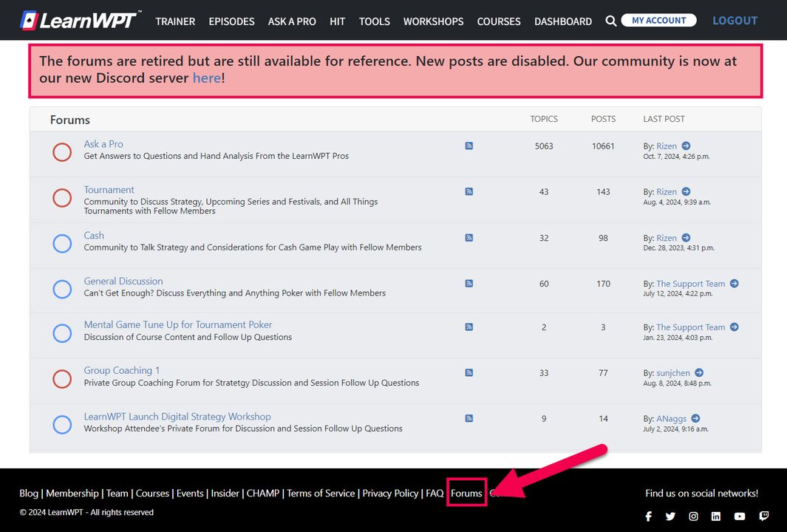787x532 pixels.
Task: Open the Team footer link
Action: coord(117,494)
